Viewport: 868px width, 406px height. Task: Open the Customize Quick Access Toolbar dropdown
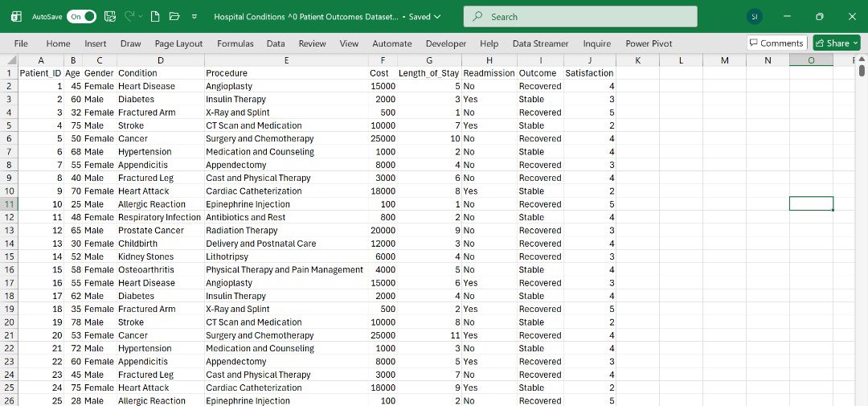click(x=194, y=17)
